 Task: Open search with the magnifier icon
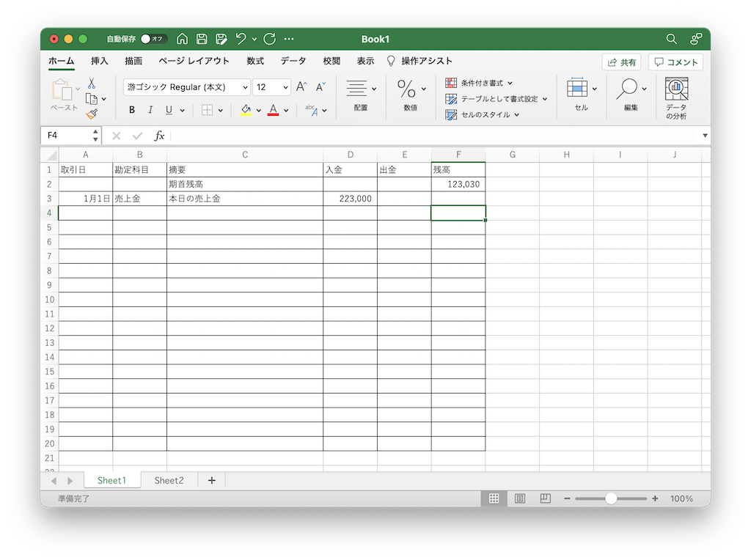point(671,39)
